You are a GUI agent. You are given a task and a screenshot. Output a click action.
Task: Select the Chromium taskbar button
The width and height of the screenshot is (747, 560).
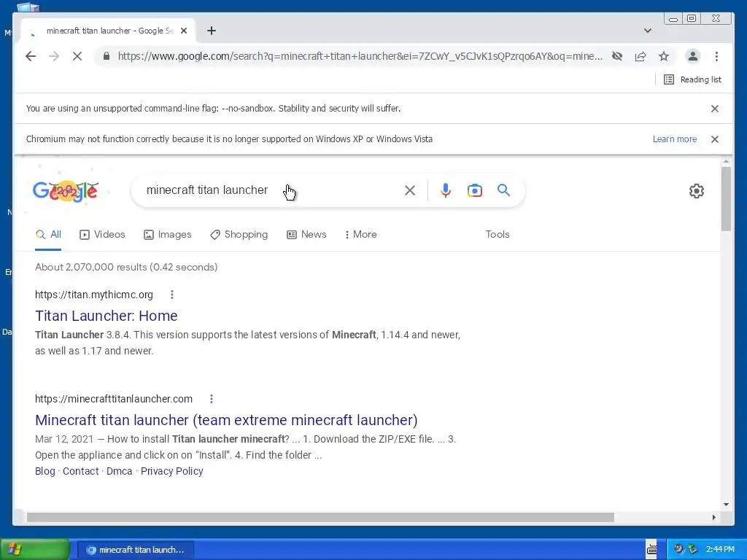point(135,550)
